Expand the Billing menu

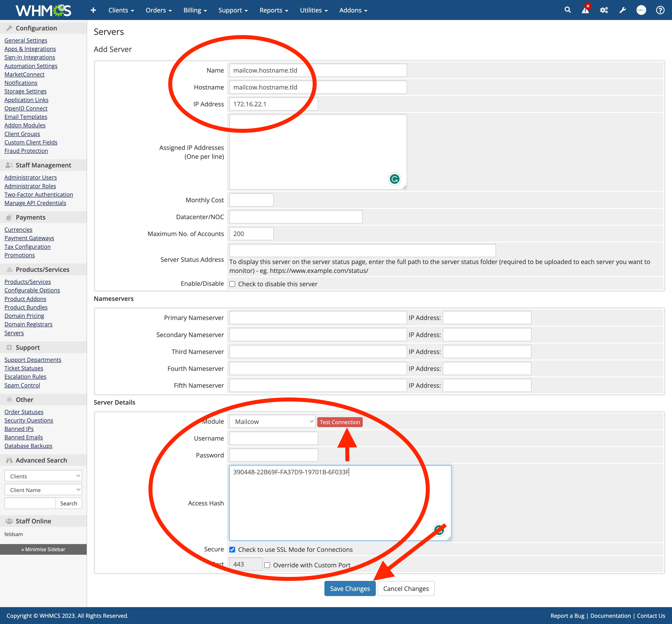coord(195,10)
